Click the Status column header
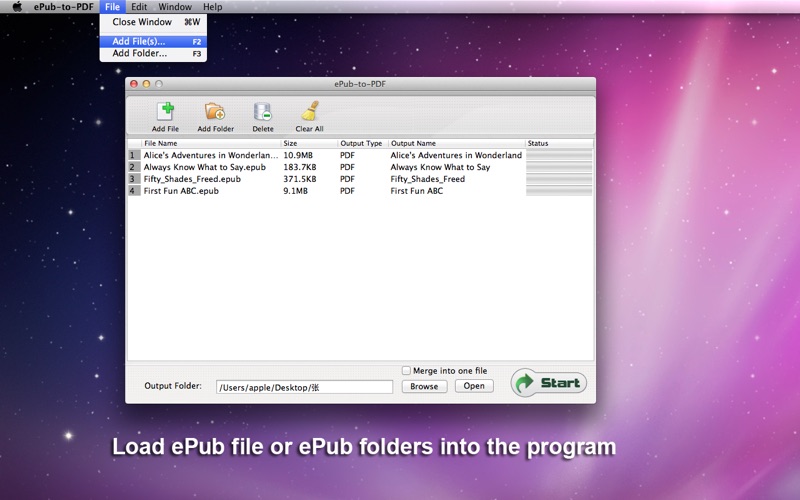Viewport: 800px width, 500px height. pyautogui.click(x=559, y=143)
